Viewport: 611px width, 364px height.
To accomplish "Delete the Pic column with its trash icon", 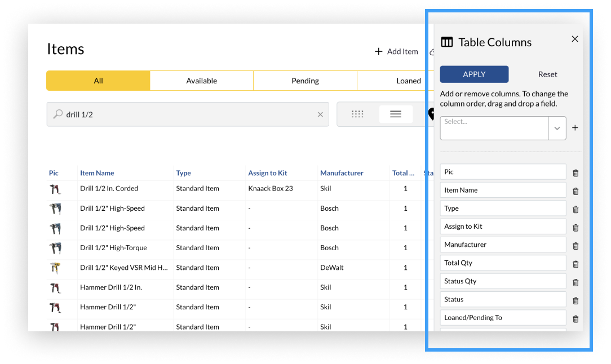I will (x=575, y=172).
